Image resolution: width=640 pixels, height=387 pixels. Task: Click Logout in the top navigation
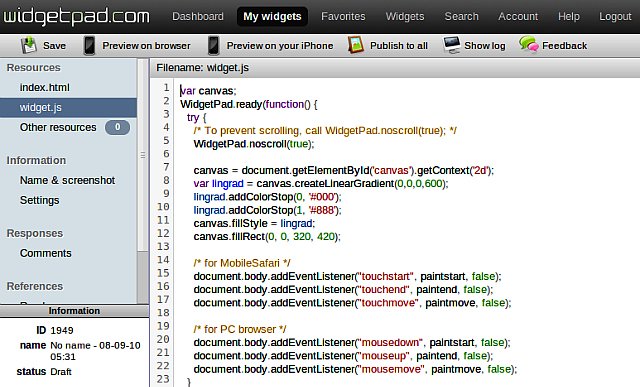(615, 16)
